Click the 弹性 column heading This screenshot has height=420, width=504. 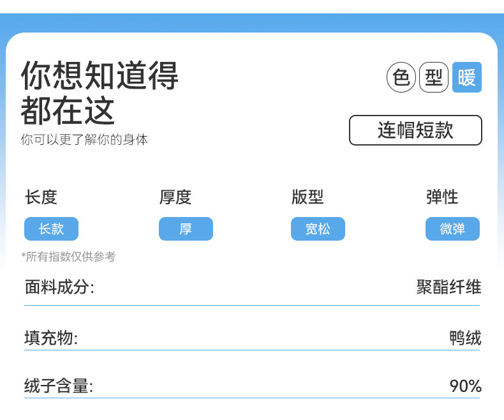[x=442, y=197]
